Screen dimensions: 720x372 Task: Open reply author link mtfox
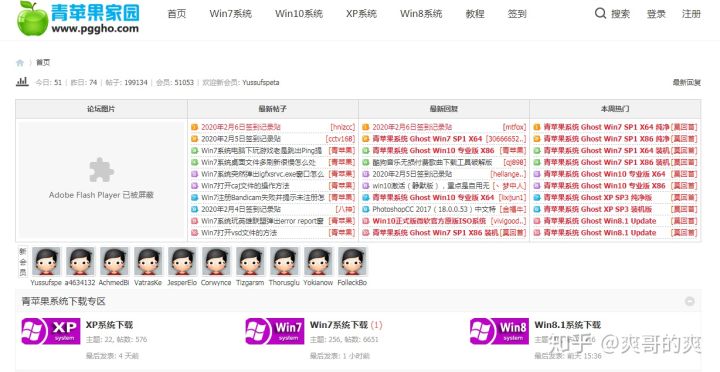coord(514,127)
